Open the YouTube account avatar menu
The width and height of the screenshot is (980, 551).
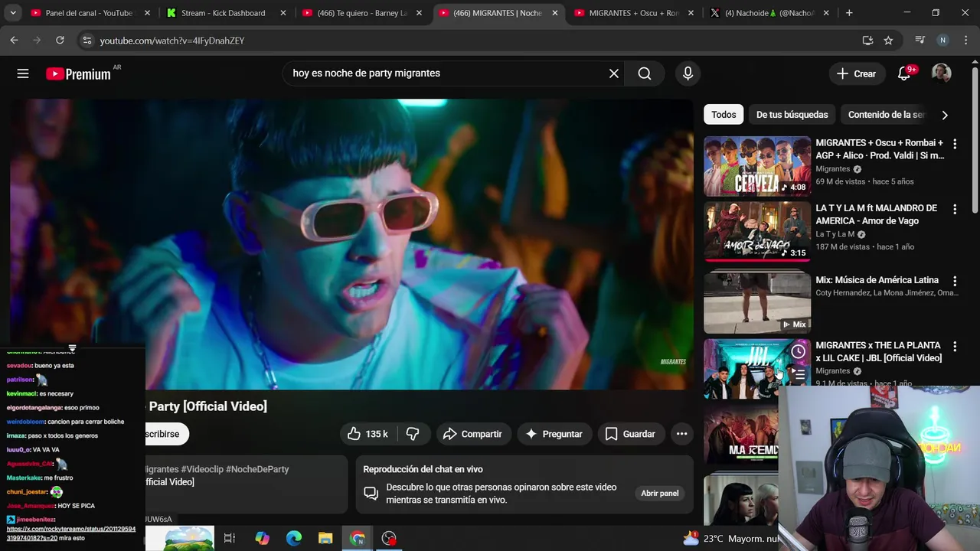click(x=941, y=73)
